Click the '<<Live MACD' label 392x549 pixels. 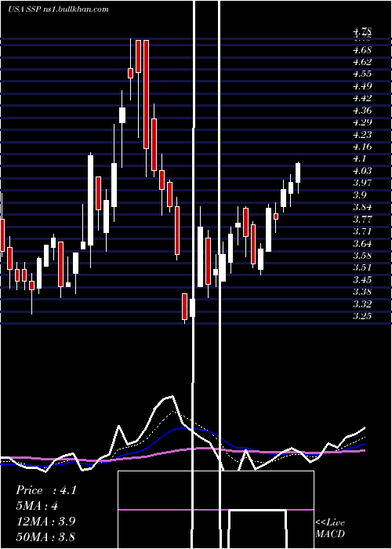click(330, 528)
